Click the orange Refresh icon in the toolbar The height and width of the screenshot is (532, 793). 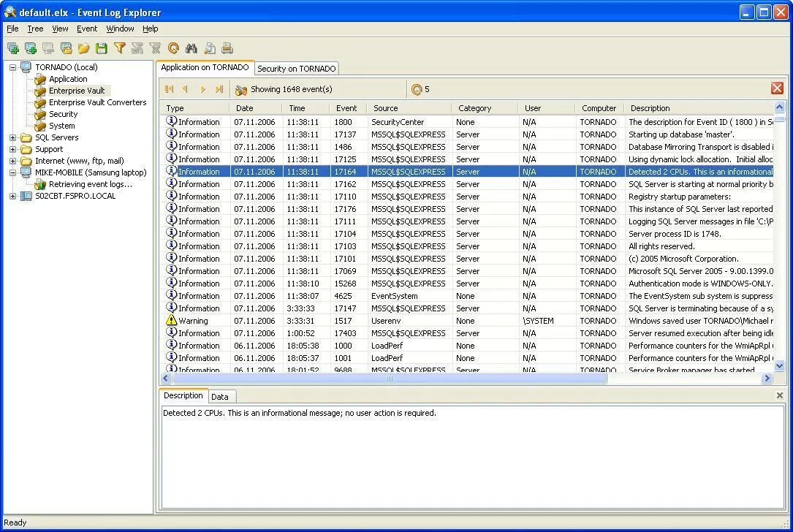[x=173, y=48]
